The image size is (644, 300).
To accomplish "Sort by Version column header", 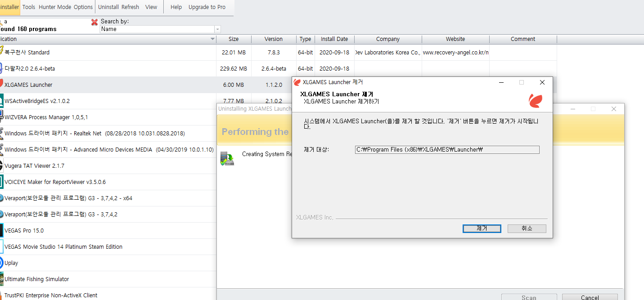I will click(274, 39).
